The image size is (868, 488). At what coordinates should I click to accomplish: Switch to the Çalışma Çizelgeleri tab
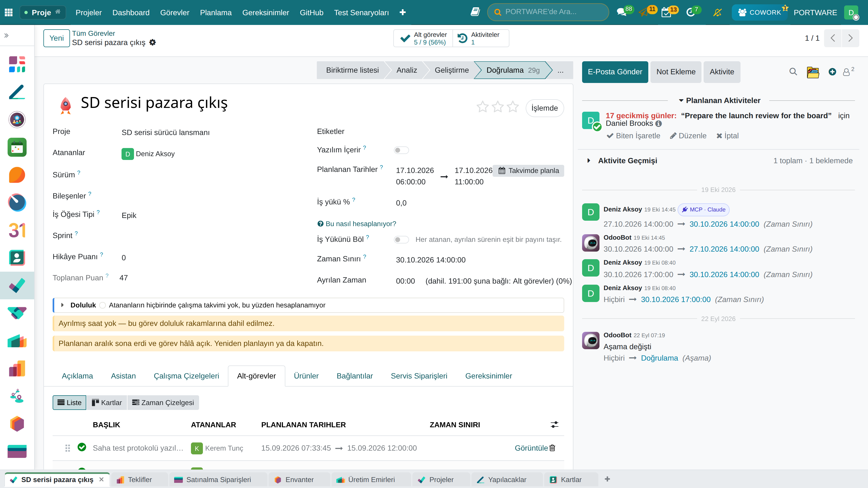186,376
